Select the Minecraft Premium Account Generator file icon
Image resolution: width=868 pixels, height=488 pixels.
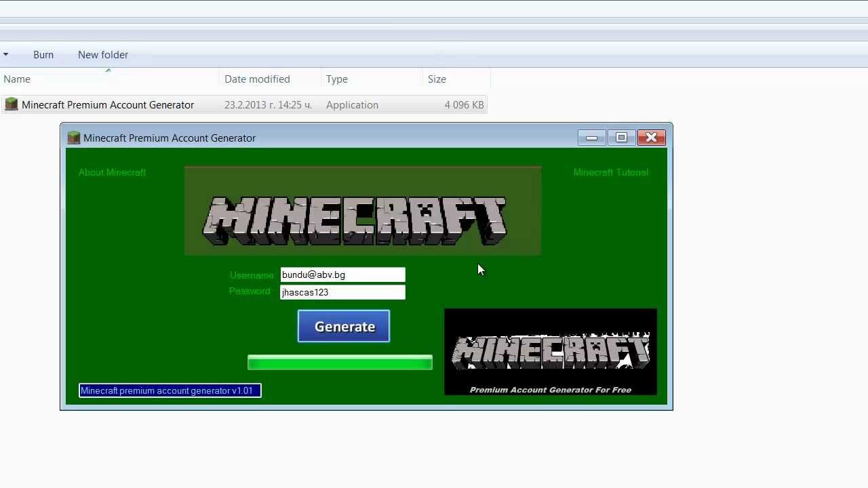point(11,104)
